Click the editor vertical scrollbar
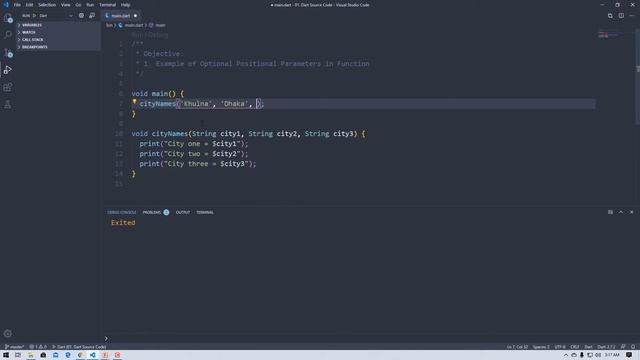 pos(638,78)
